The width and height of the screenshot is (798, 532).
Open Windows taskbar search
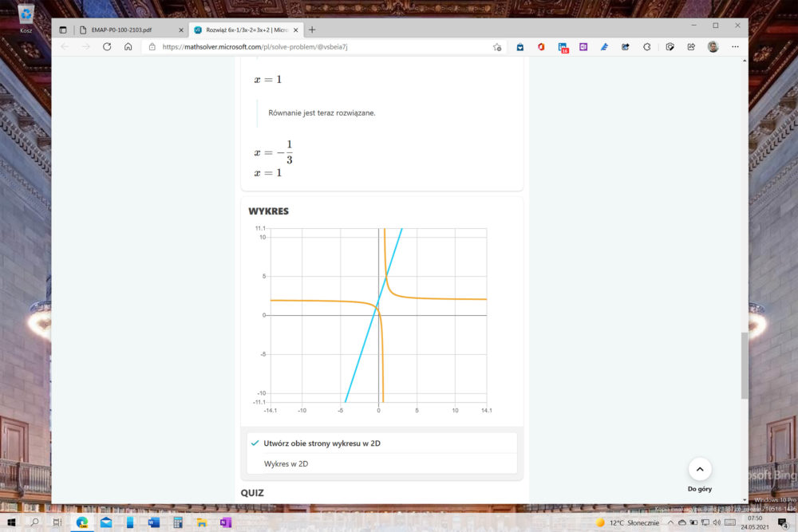34,522
